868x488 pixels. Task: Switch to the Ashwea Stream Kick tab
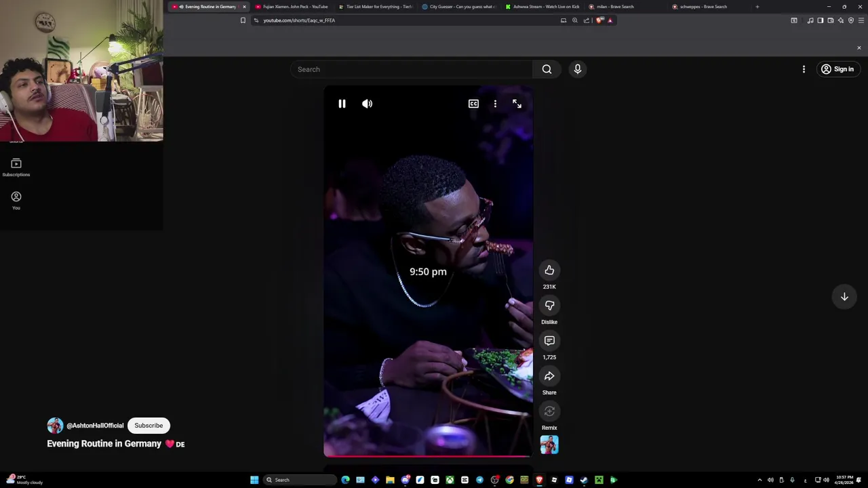pyautogui.click(x=542, y=7)
